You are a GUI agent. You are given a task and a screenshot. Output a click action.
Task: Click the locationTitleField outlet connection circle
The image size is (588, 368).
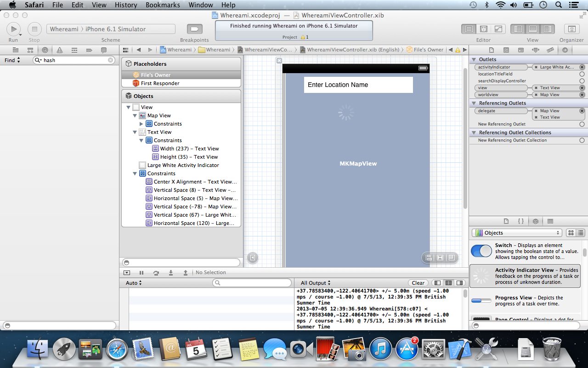click(582, 74)
